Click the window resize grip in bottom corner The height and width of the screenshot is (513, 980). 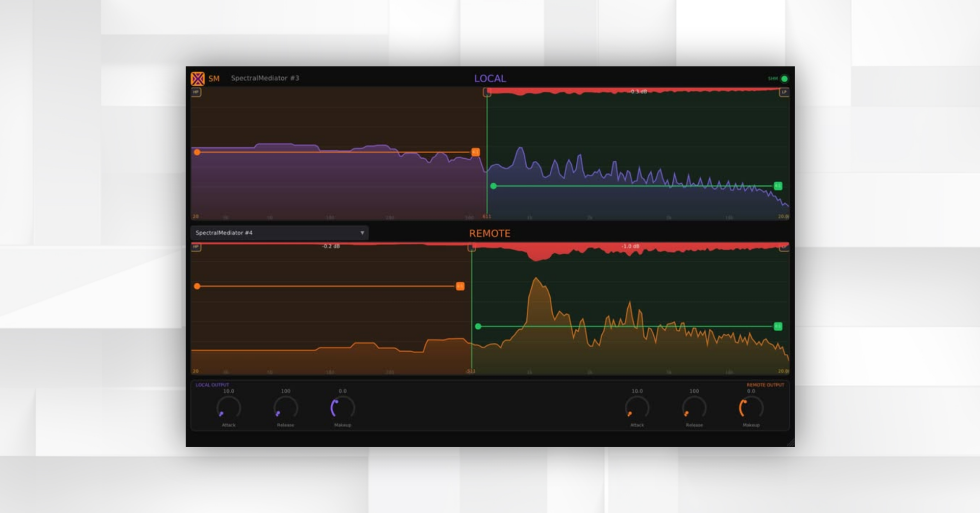click(x=791, y=443)
